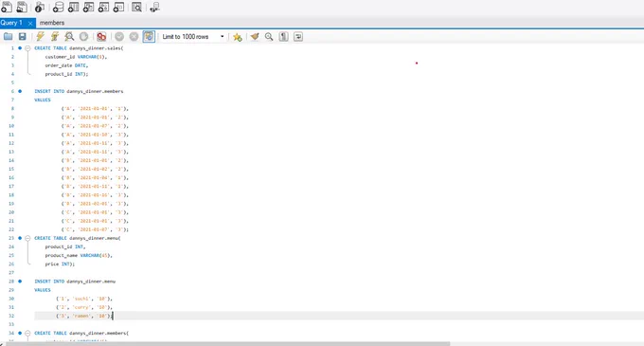Viewport: 644px width, 346px height.
Task: Place cursor on line 22 values row
Action: pos(95,229)
